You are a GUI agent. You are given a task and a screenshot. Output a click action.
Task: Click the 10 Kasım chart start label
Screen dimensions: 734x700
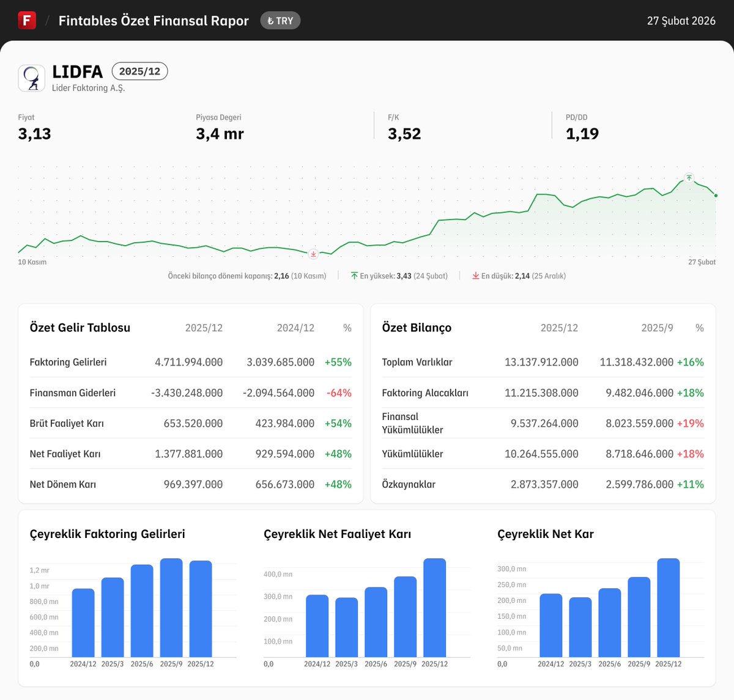pos(32,262)
